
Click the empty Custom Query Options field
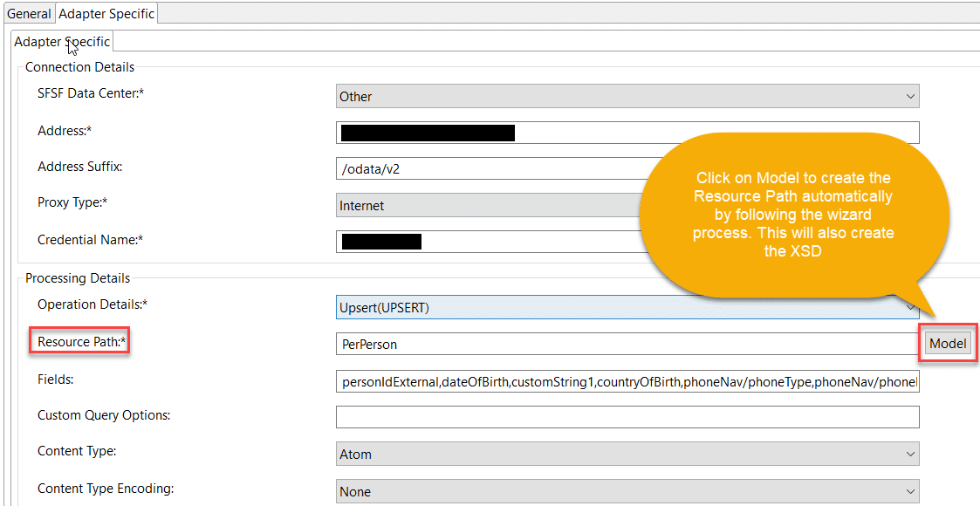627,417
